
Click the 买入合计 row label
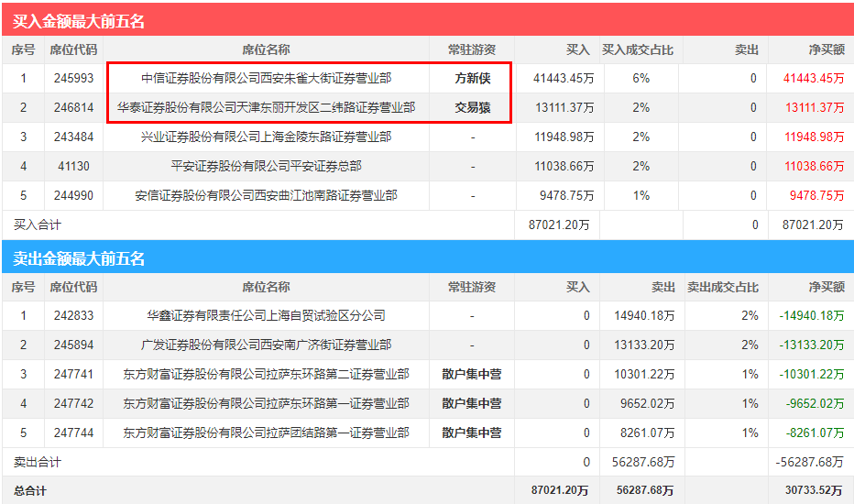coord(38,225)
